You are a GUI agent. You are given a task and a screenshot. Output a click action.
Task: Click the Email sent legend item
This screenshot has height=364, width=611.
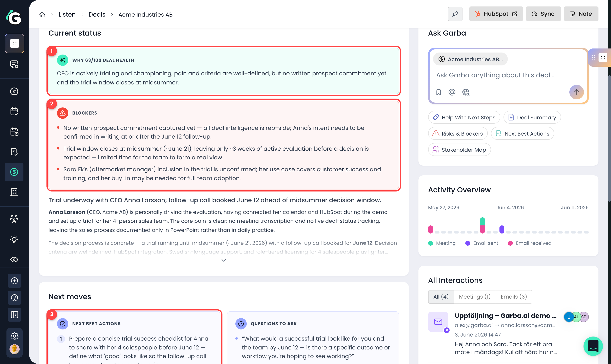tap(482, 243)
